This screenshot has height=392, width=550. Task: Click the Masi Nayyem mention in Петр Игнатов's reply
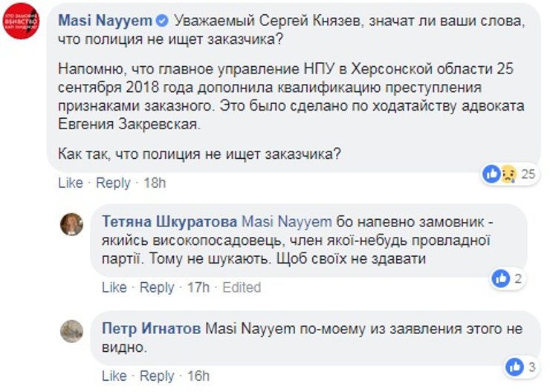tap(242, 328)
